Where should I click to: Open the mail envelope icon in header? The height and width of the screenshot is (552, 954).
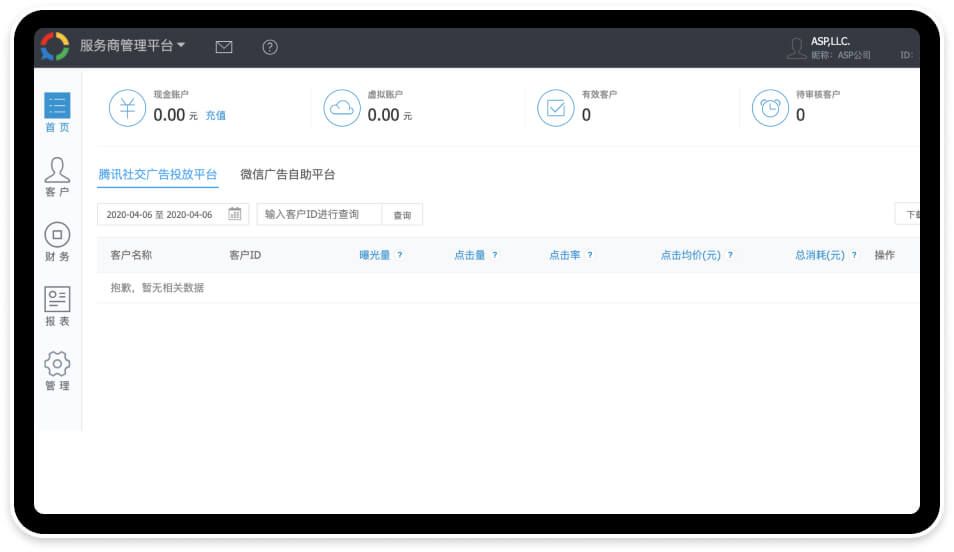coord(224,47)
